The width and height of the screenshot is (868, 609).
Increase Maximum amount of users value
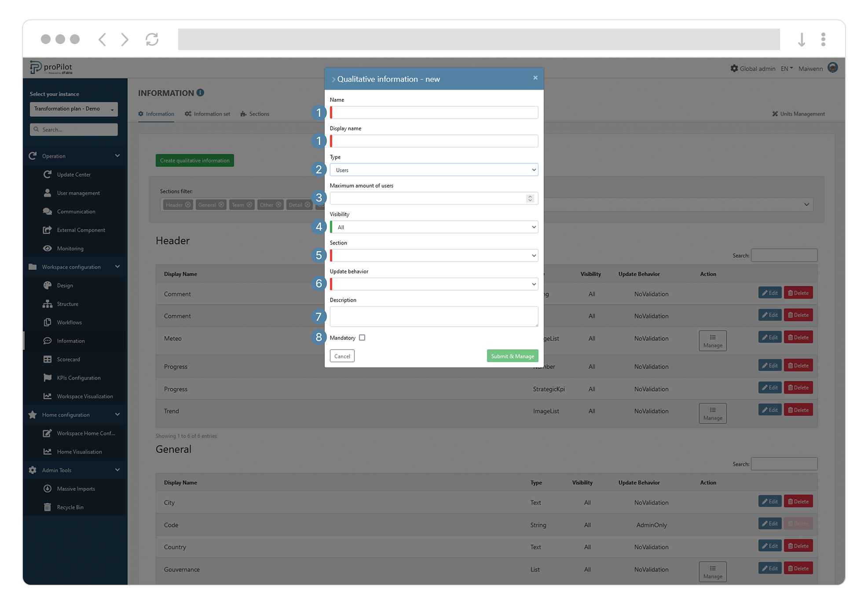click(x=530, y=196)
